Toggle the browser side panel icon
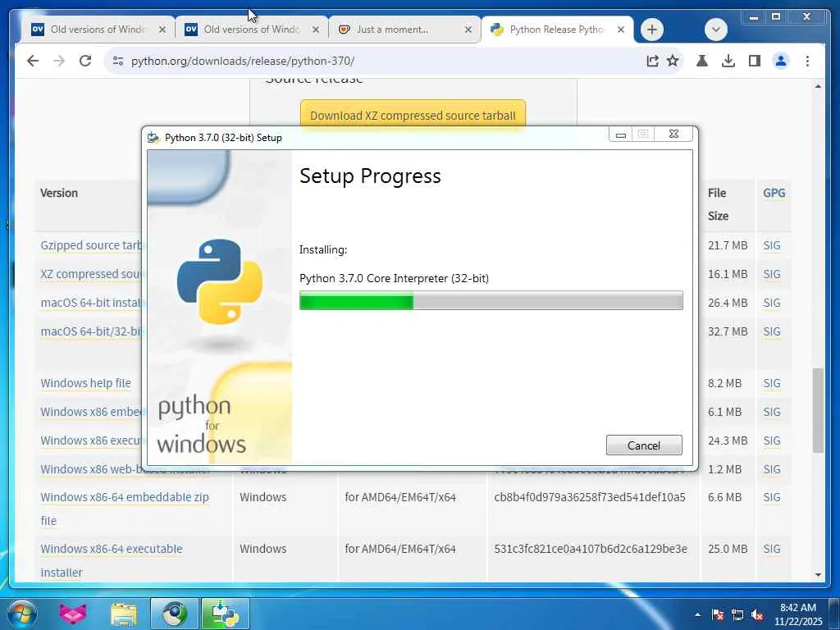The image size is (840, 630). coord(755,61)
